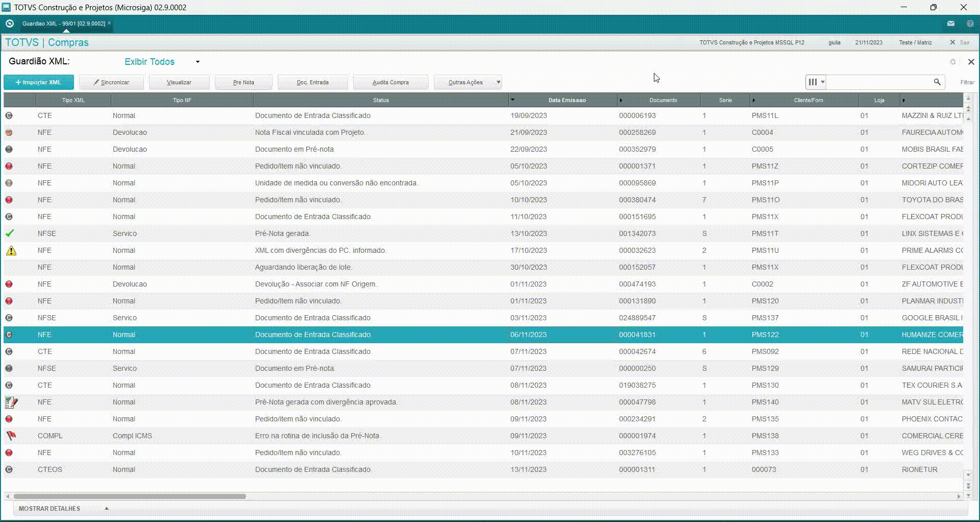Image resolution: width=980 pixels, height=522 pixels.
Task: Click gray status icon of document 000352979
Action: tap(9, 149)
